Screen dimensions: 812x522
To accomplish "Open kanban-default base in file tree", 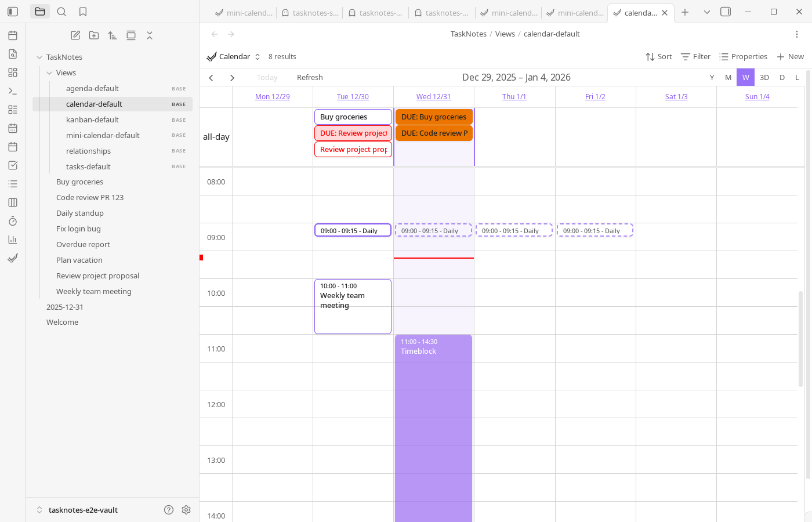I will pos(92,120).
